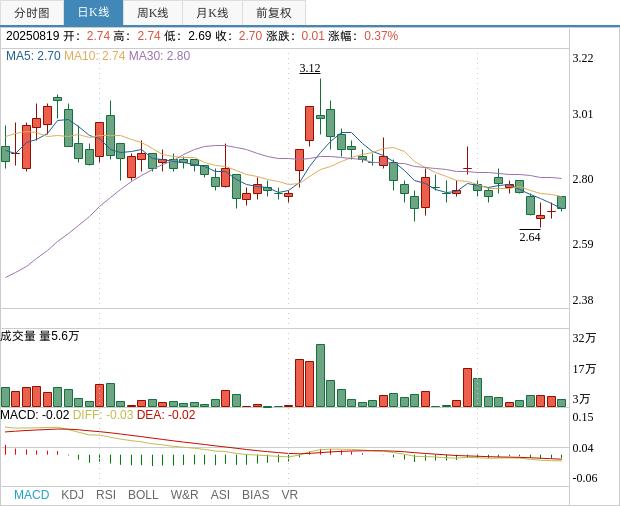Click the MA5: 2.70 legend text
The width and height of the screenshot is (620, 506).
coord(33,56)
